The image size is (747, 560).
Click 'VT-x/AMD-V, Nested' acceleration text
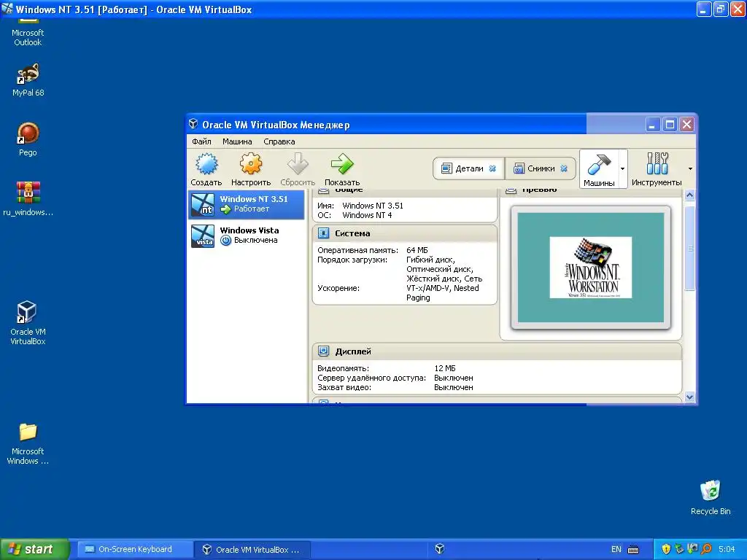pos(443,288)
